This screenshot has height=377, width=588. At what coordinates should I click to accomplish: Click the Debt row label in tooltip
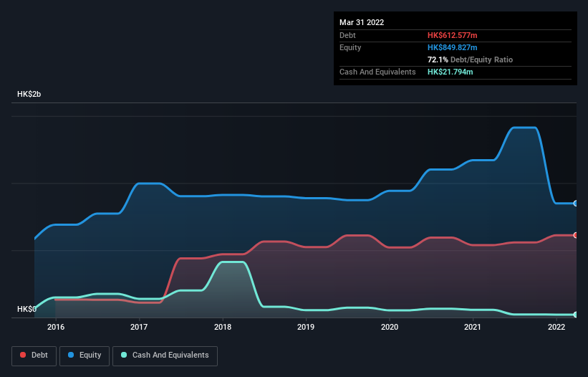[347, 35]
